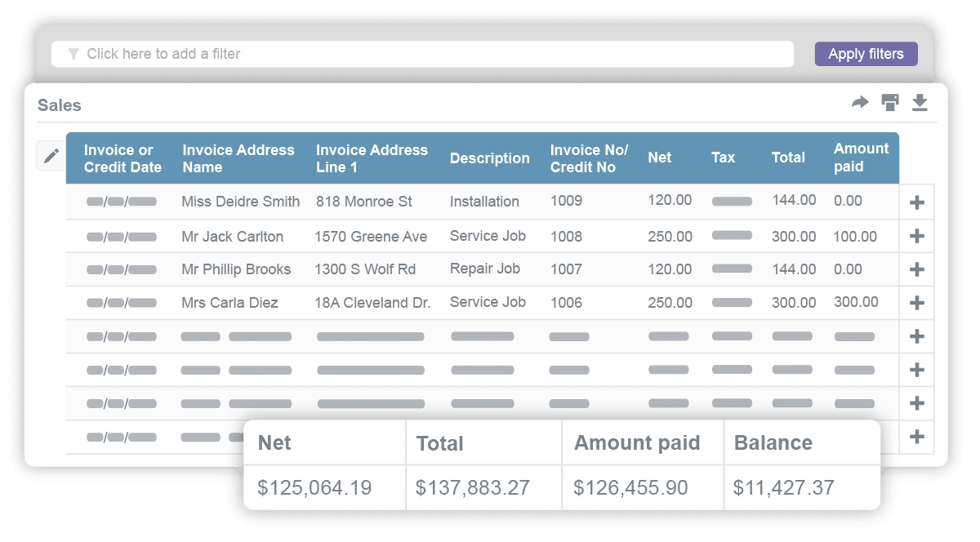Click the Amount paid column header
This screenshot has height=542, width=980.
861,158
